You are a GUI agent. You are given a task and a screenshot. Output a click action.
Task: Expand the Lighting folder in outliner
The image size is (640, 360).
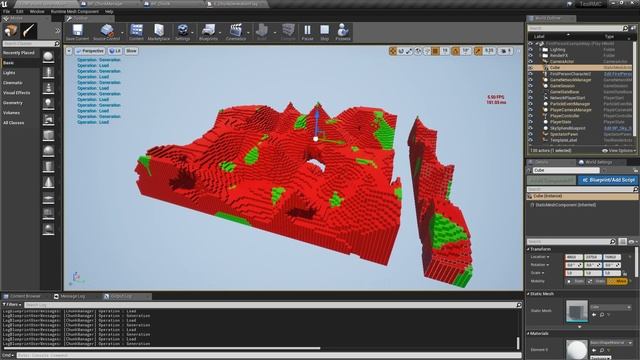(x=540, y=49)
